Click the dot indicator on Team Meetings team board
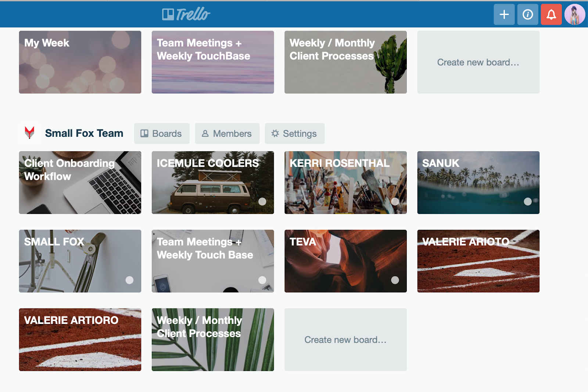Screen dimensions: 588x392 tap(262, 280)
